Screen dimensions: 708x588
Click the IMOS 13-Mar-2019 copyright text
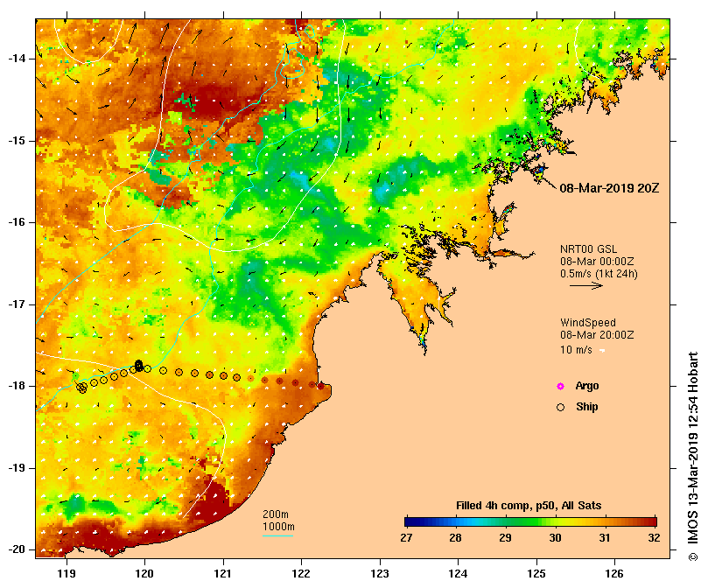tap(692, 457)
